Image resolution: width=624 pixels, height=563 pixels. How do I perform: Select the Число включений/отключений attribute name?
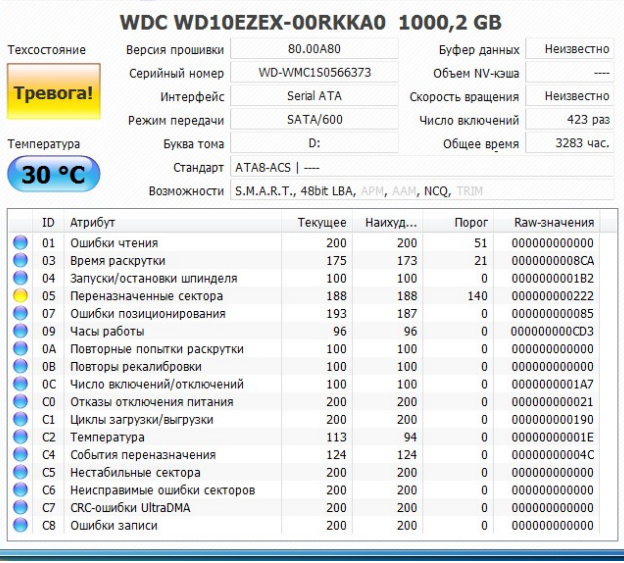coord(157,384)
